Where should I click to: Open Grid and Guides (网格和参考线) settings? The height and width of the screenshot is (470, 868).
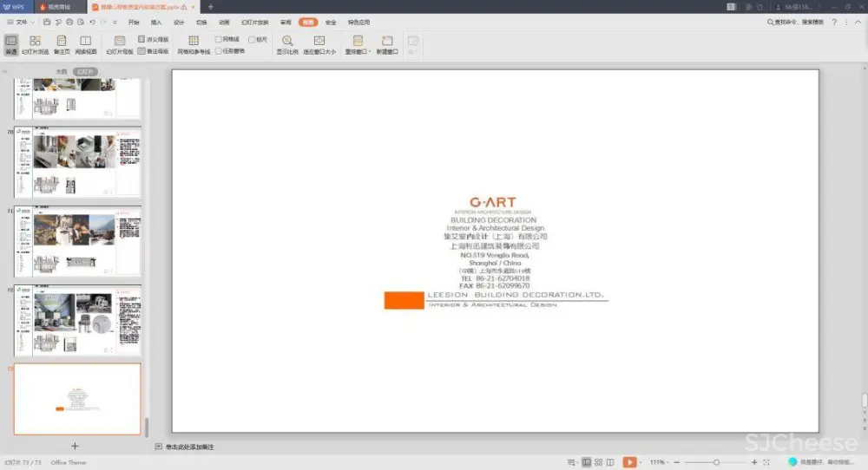194,43
